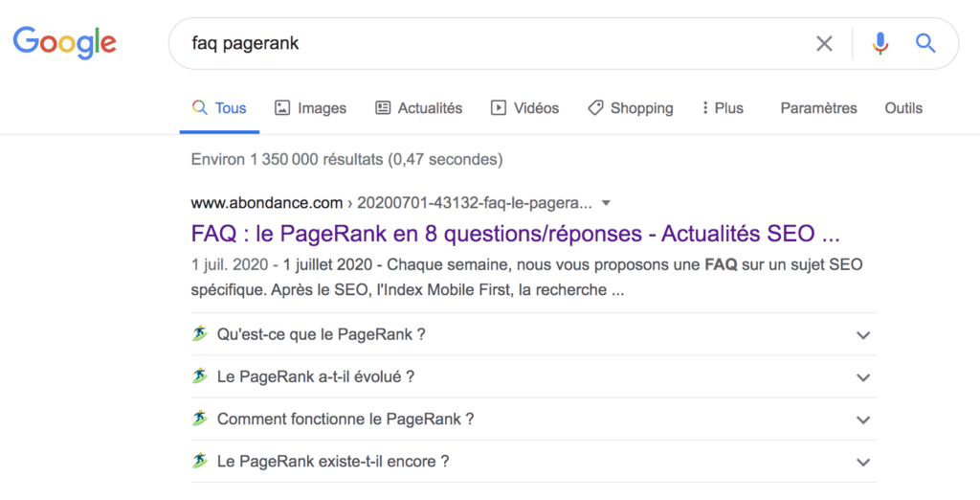The image size is (980, 500).
Task: Click the image icon of the Images tab
Action: 282,107
